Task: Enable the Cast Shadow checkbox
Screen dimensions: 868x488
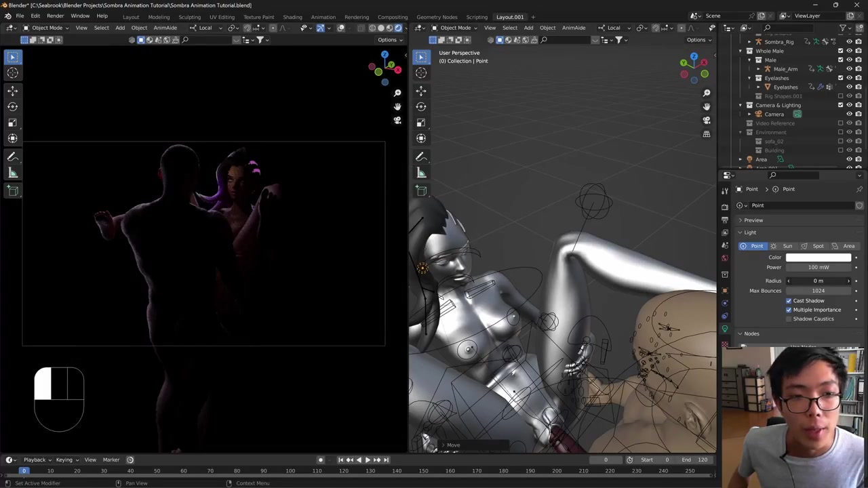Action: pyautogui.click(x=789, y=300)
